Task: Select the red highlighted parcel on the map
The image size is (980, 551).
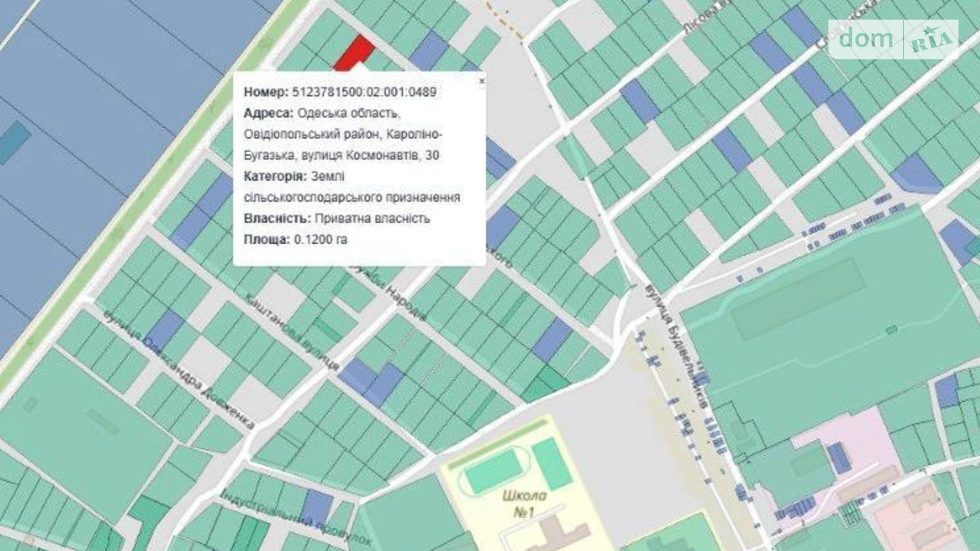Action: tap(353, 53)
